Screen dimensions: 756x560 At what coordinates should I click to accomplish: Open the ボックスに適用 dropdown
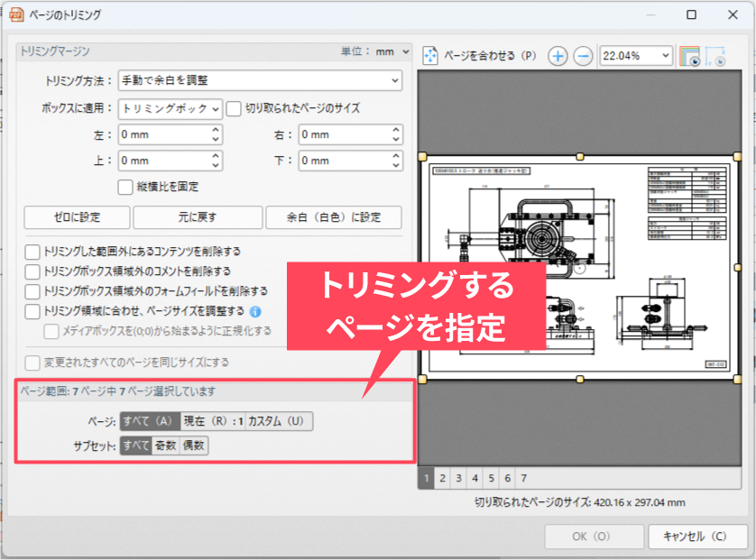point(171,108)
